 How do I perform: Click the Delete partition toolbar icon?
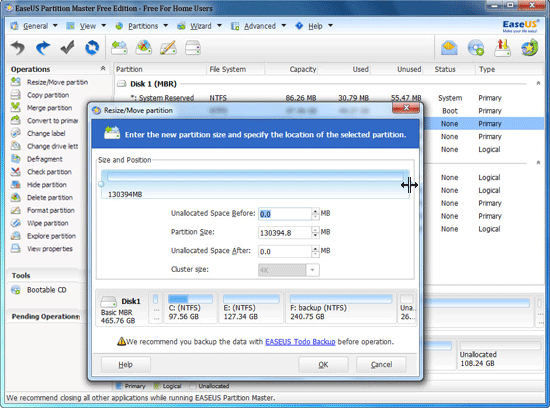pos(144,47)
